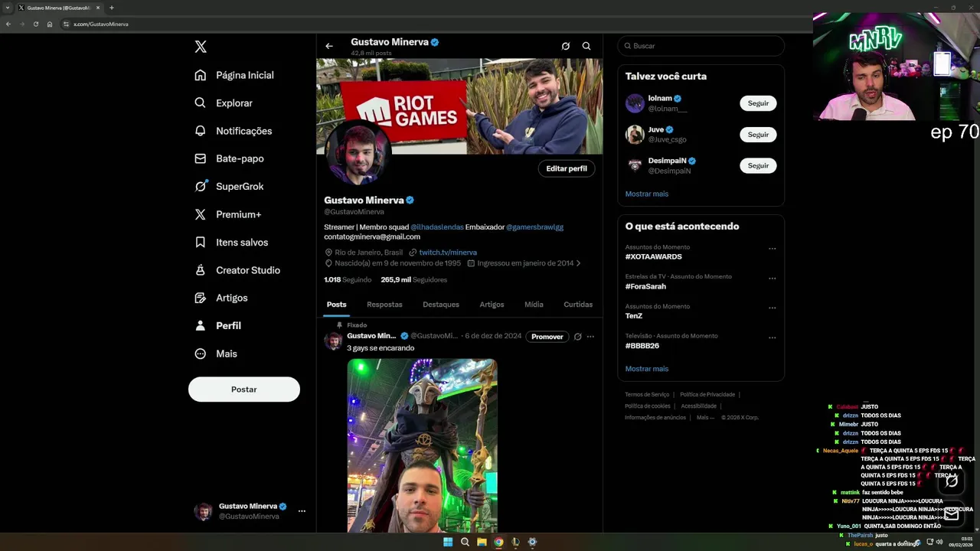Screen dimensions: 980x551
Task: Open lolnam's suggested profile avatar
Action: click(635, 103)
